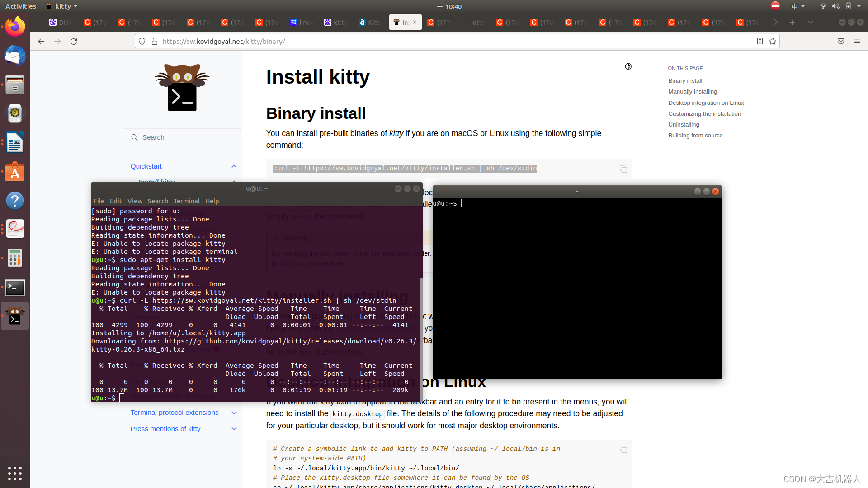Viewport: 868px width, 488px height.
Task: Toggle the bookmark star for this page
Action: click(x=772, y=41)
